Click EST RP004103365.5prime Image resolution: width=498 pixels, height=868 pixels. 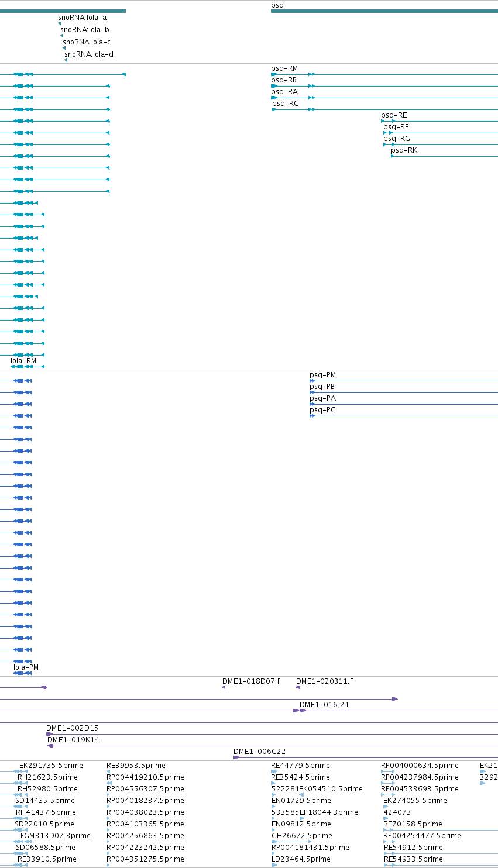coord(145,824)
